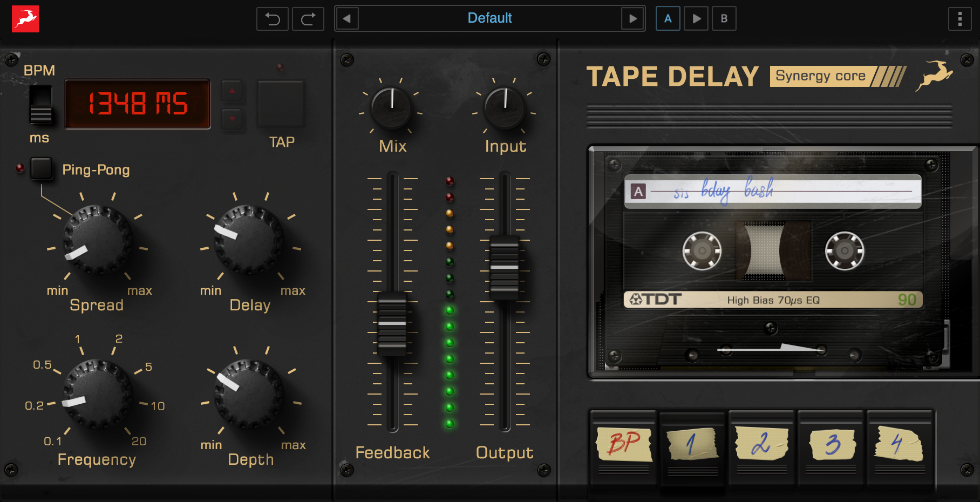Decrease delay time with down arrow
980x502 pixels.
coord(232,118)
